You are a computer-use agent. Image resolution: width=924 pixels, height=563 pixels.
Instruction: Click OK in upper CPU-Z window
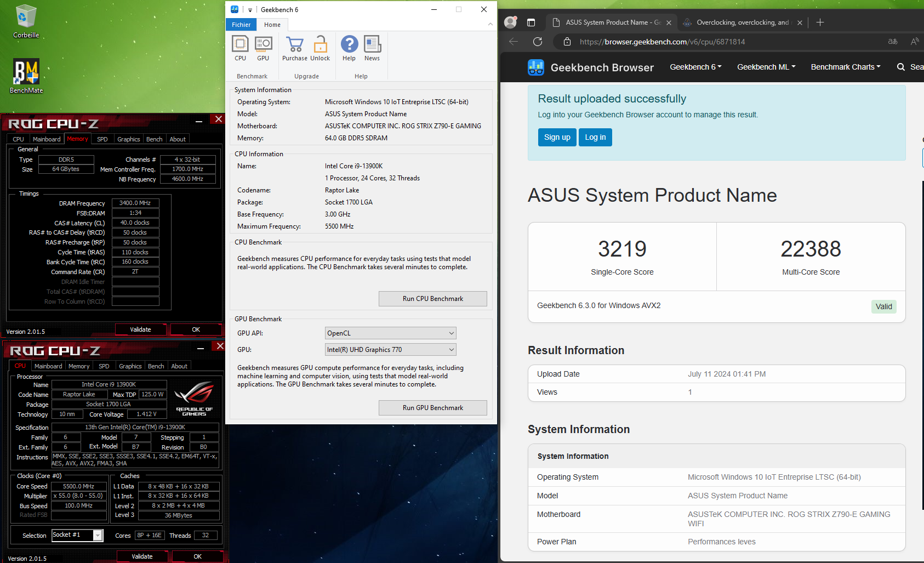pyautogui.click(x=196, y=329)
